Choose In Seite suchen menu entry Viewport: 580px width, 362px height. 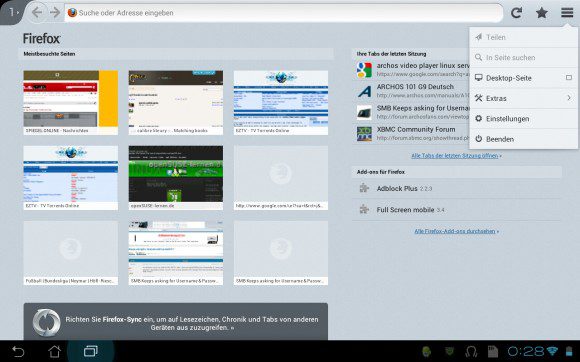point(523,58)
